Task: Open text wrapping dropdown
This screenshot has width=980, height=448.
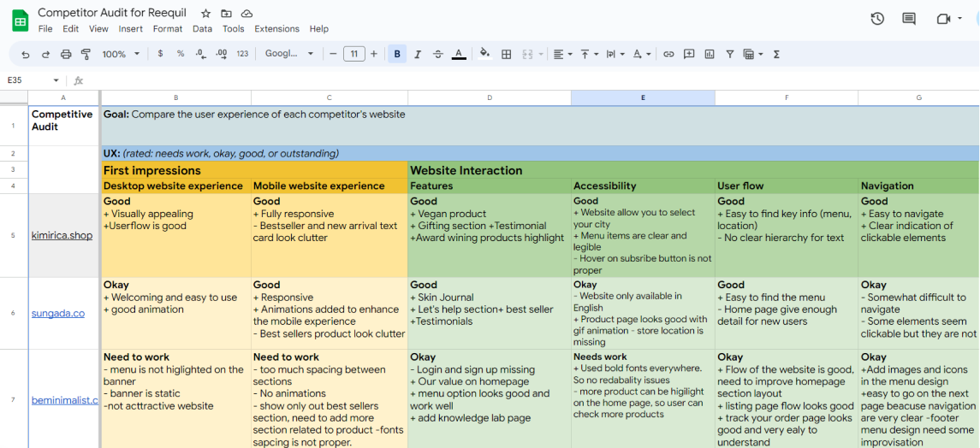Action: [615, 54]
